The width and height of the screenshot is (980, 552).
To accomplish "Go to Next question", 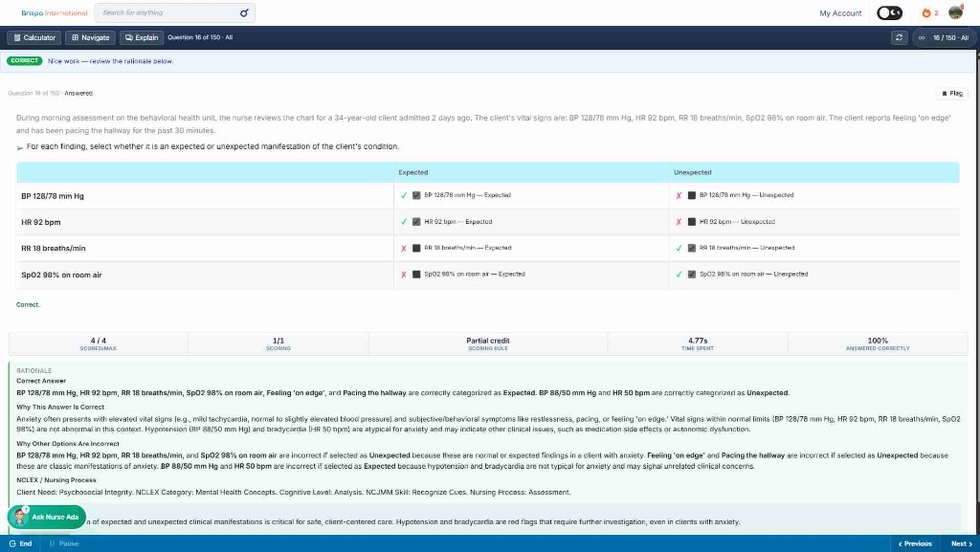I will 961,543.
